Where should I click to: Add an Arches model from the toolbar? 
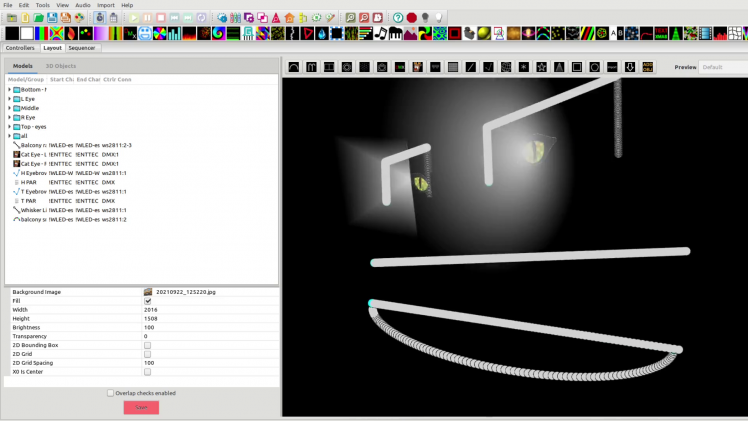(x=294, y=67)
